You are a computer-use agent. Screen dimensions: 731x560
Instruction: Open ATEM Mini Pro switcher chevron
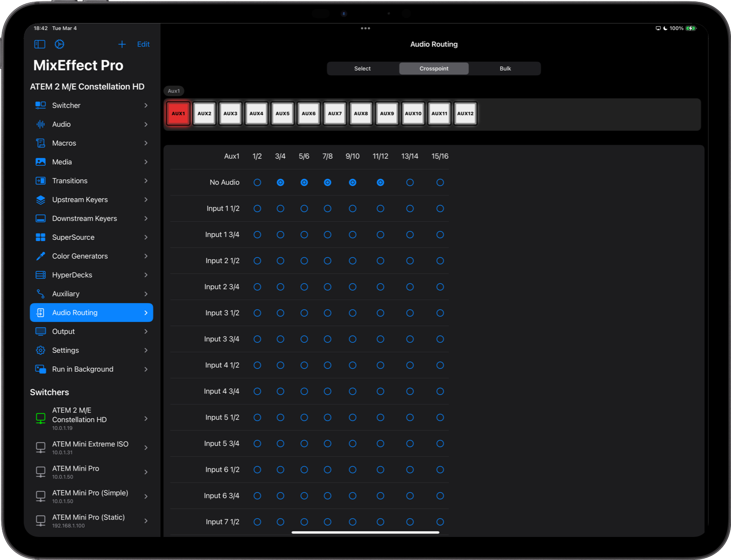pyautogui.click(x=146, y=472)
